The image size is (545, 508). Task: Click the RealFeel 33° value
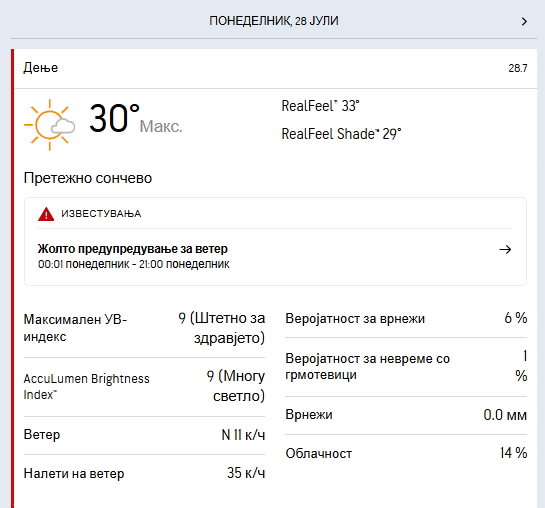click(x=320, y=106)
